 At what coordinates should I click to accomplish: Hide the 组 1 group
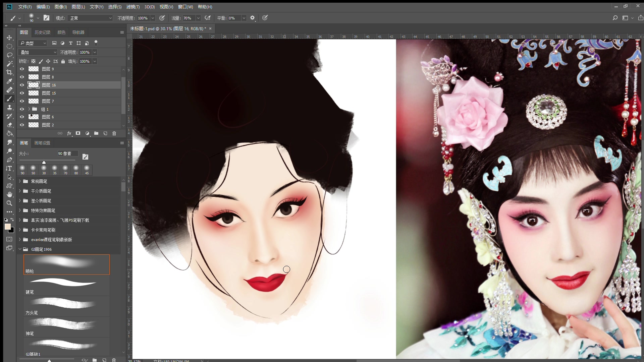coord(22,109)
